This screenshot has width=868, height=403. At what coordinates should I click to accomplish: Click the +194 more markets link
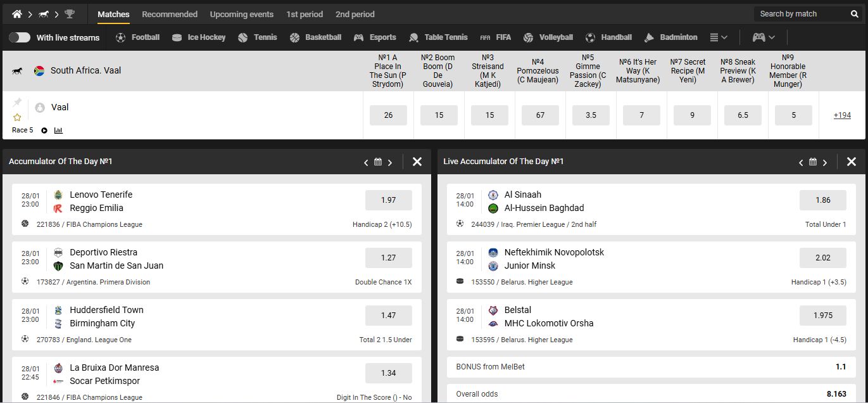click(x=842, y=115)
